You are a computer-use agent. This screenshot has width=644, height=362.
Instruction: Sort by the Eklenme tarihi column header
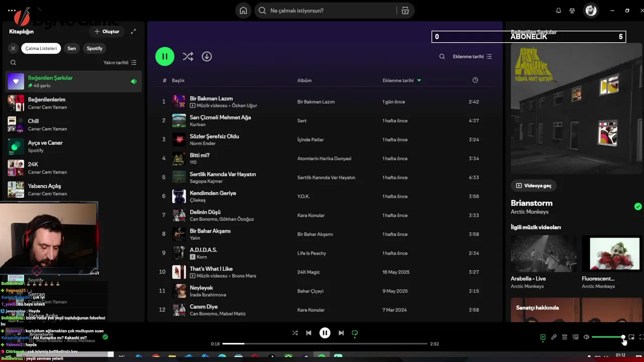click(x=401, y=80)
